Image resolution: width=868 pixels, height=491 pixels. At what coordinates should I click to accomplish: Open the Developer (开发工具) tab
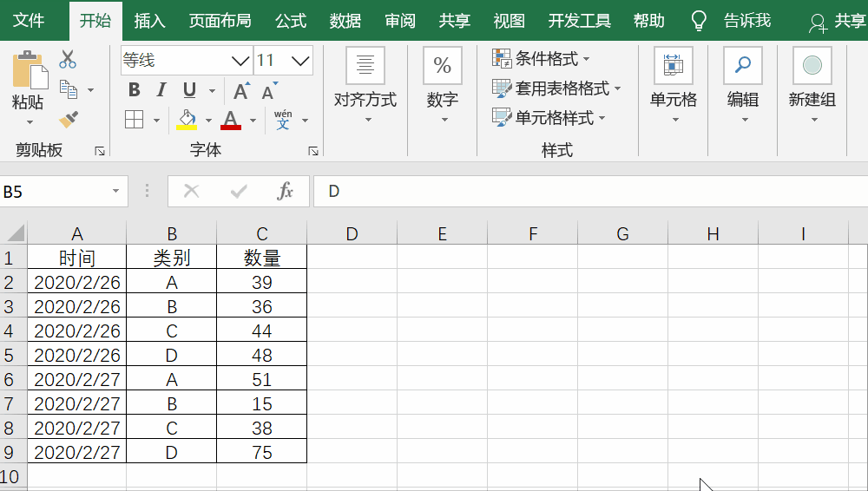[579, 21]
